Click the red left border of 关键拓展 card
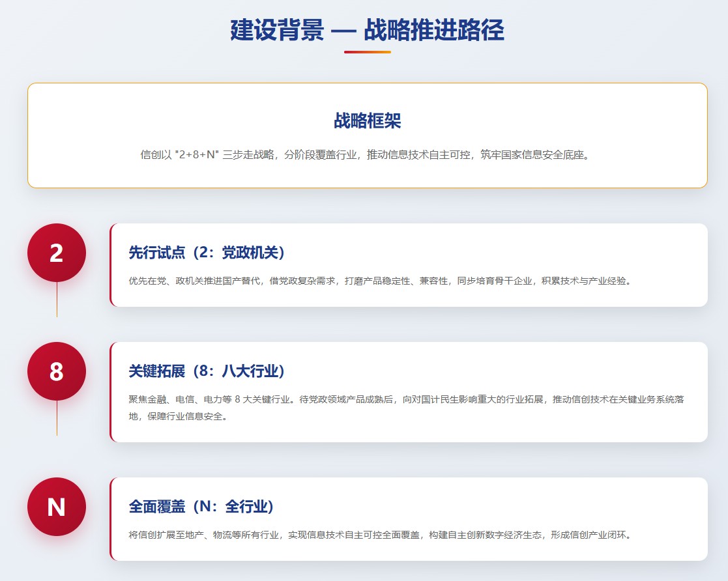This screenshot has width=728, height=581. point(111,392)
